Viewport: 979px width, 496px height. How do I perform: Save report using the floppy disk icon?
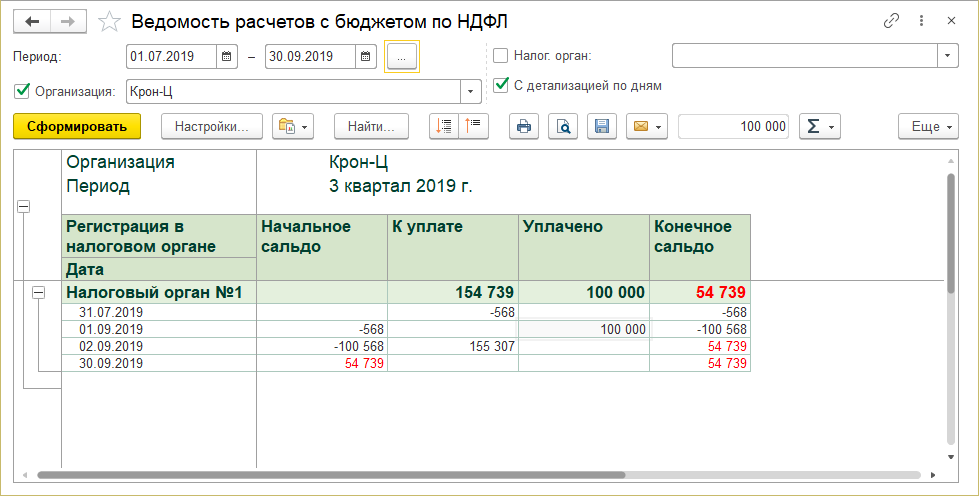[x=601, y=126]
